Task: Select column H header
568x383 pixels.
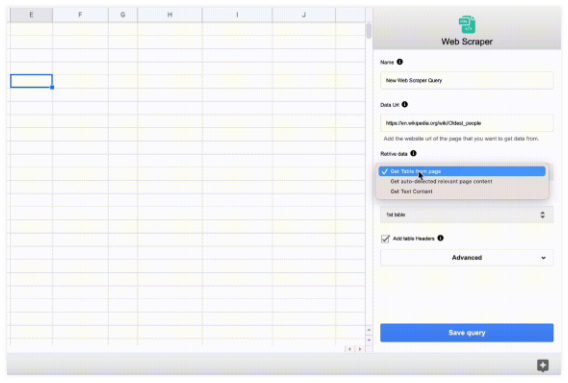Action: pos(170,15)
